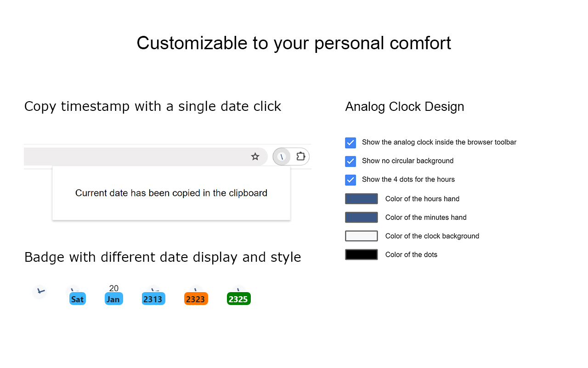588x368 pixels.
Task: Click the blue '2313' time badge
Action: click(153, 299)
